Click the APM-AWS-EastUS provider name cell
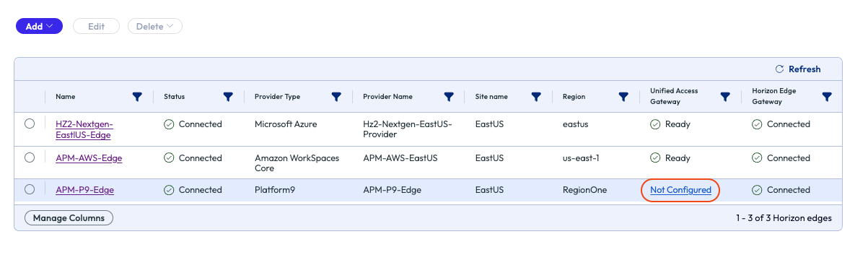This screenshot has width=868, height=268. coord(400,158)
